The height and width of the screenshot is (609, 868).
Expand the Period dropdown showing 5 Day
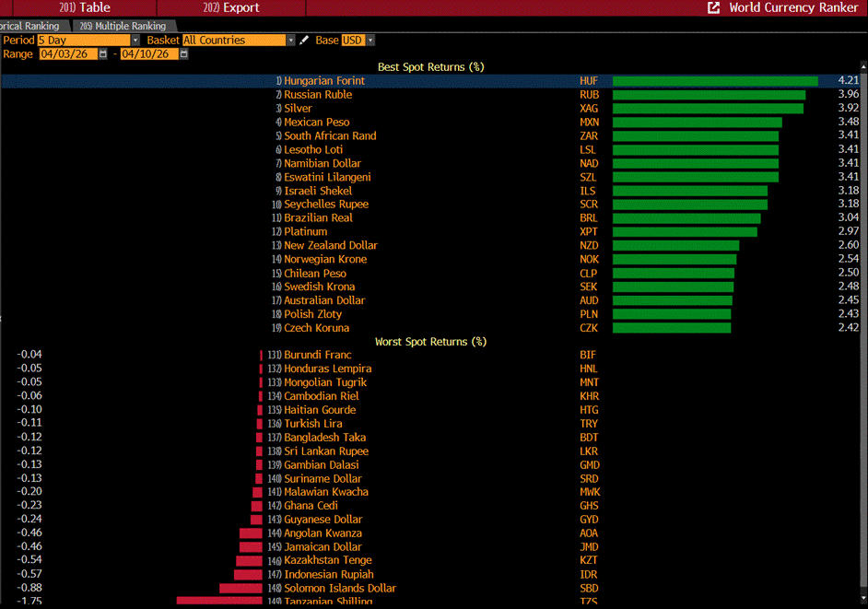pos(135,41)
